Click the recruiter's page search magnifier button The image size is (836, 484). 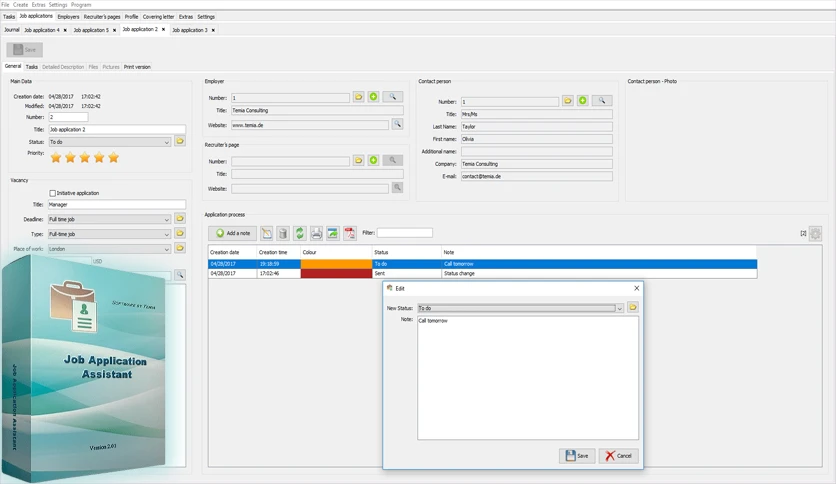point(392,160)
